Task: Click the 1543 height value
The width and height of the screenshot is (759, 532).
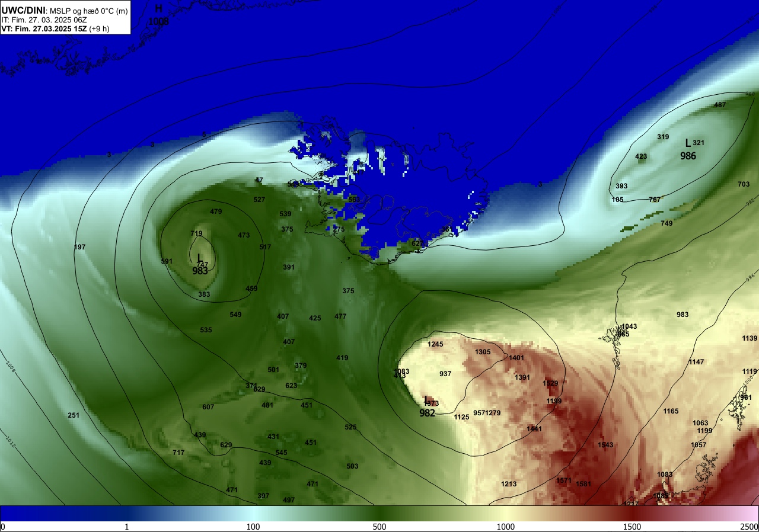Action: [605, 445]
